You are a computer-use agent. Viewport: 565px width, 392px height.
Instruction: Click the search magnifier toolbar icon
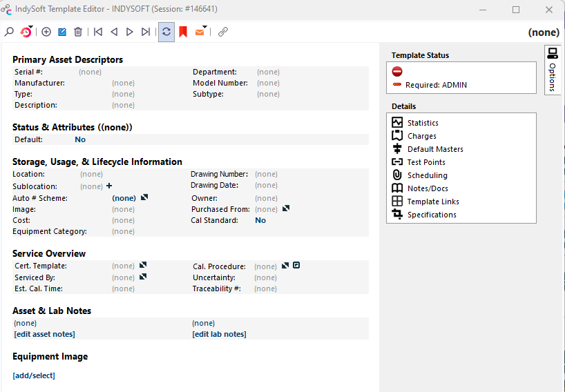click(9, 32)
